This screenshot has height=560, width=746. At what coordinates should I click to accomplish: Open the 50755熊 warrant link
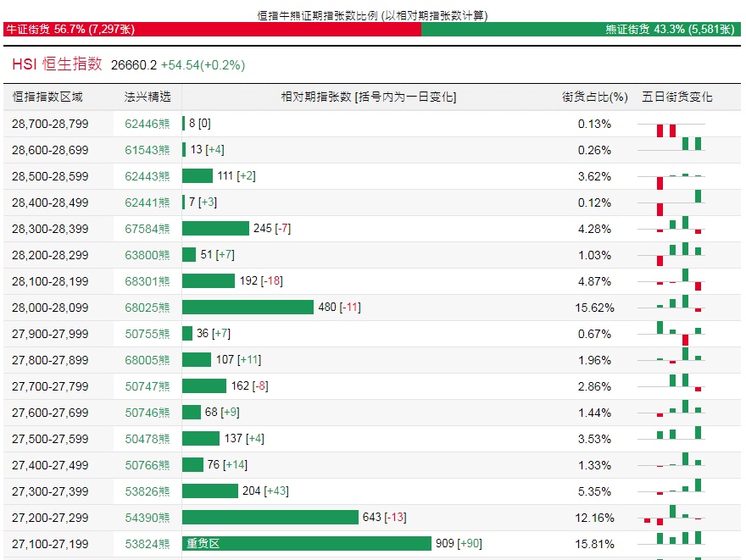coord(147,334)
